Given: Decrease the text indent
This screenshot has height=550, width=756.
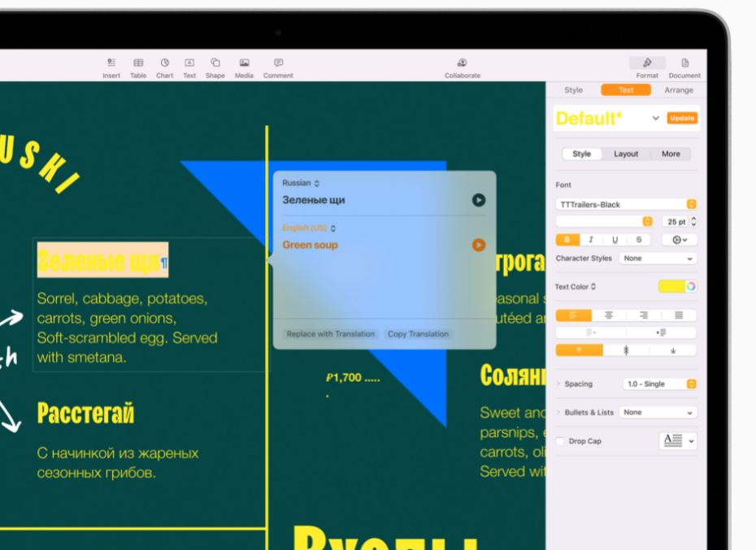Looking at the screenshot, I should [591, 332].
